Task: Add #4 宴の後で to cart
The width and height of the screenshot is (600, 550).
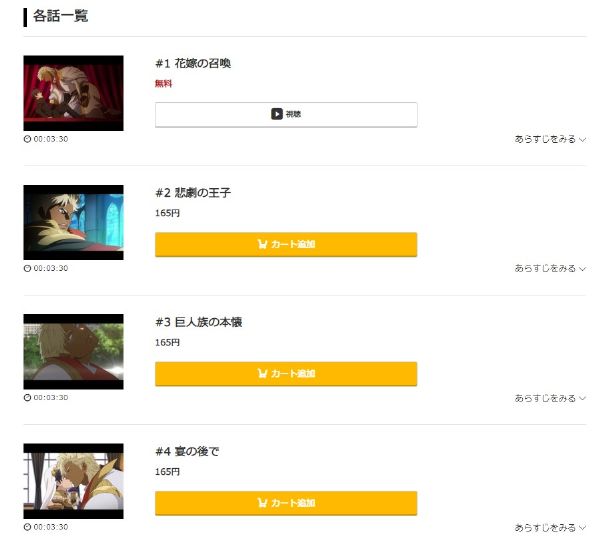Action: 286,503
